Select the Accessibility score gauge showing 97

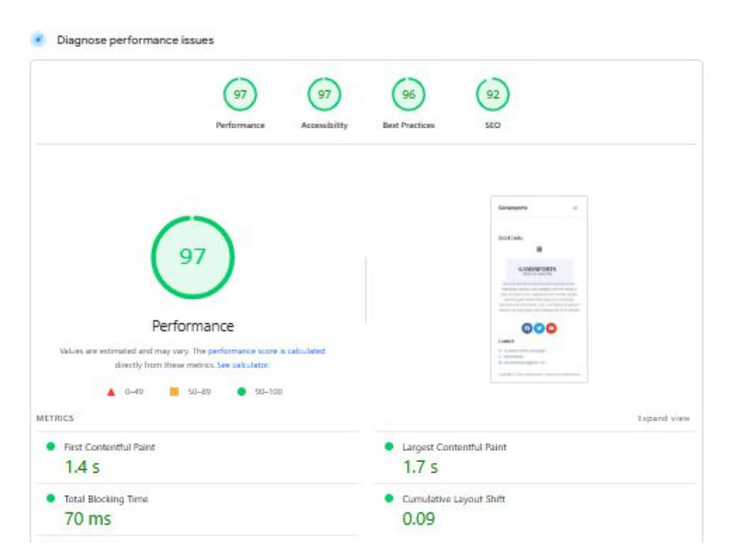click(324, 94)
